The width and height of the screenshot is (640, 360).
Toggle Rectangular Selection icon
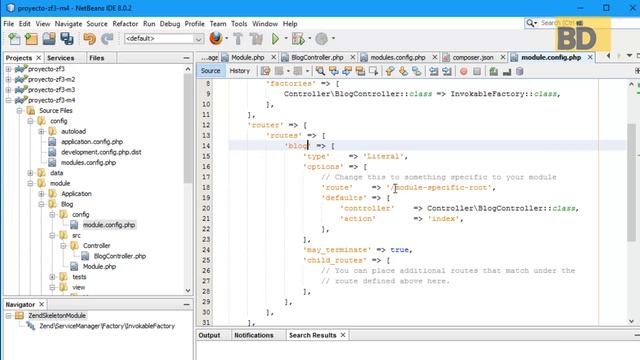point(373,71)
